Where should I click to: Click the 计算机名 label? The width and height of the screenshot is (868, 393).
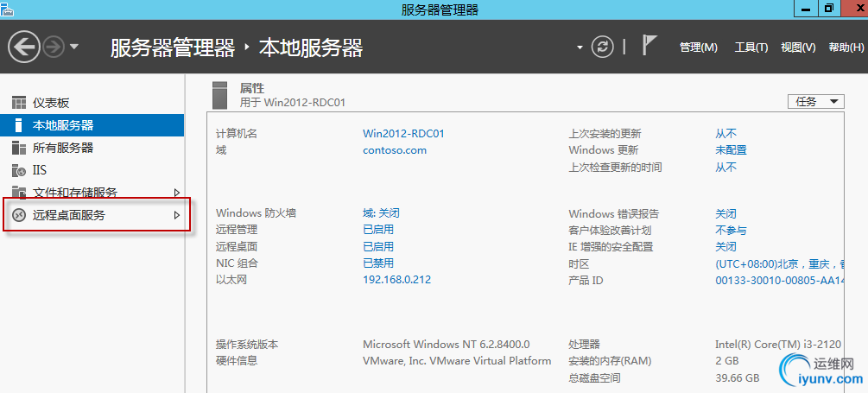coord(237,133)
